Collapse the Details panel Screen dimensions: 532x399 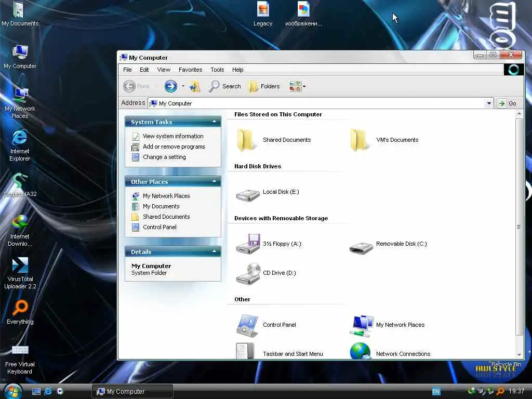(x=214, y=251)
